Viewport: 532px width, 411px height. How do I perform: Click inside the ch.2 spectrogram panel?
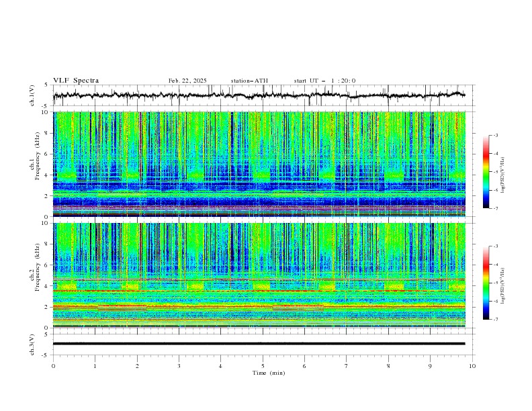[259, 275]
